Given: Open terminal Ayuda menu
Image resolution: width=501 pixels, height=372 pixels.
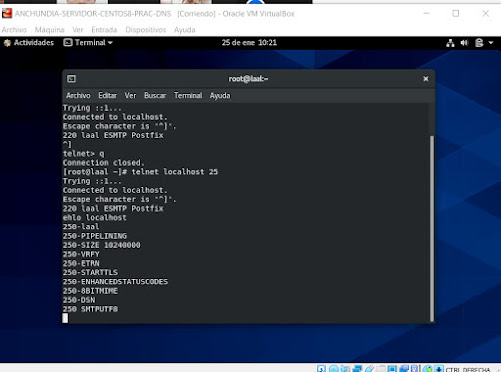Looking at the screenshot, I should point(220,96).
